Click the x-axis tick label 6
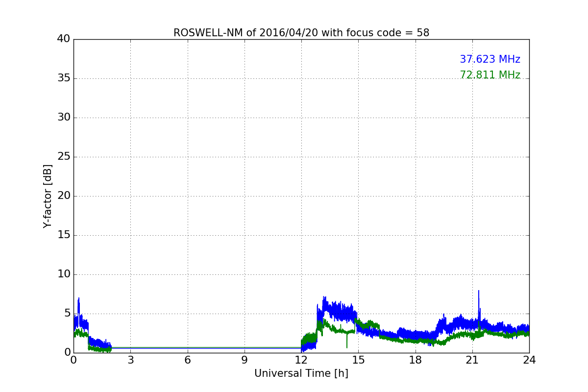This screenshot has height=392, width=588. tap(187, 360)
